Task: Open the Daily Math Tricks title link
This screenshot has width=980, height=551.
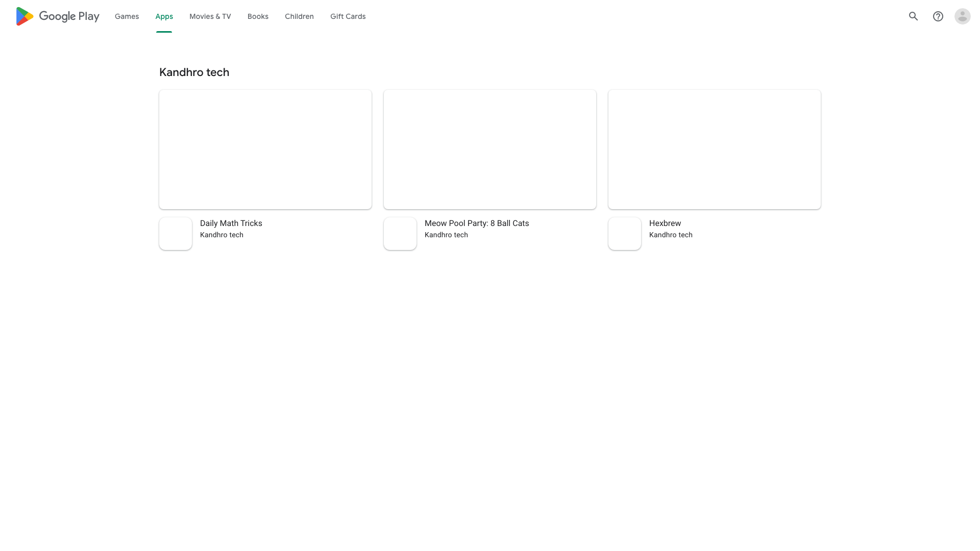Action: click(231, 223)
